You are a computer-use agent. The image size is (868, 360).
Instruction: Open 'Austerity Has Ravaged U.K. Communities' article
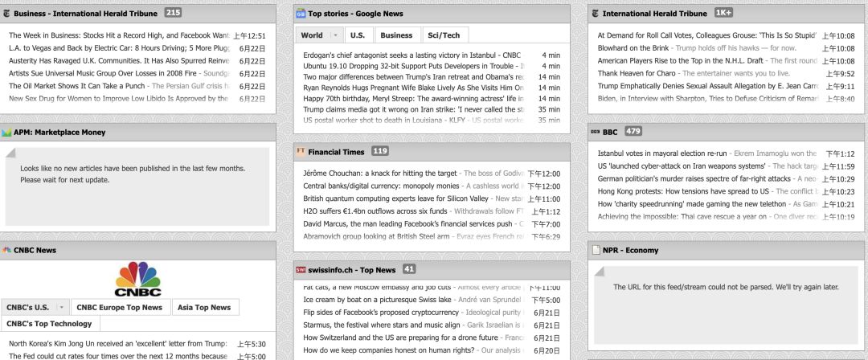(118, 60)
